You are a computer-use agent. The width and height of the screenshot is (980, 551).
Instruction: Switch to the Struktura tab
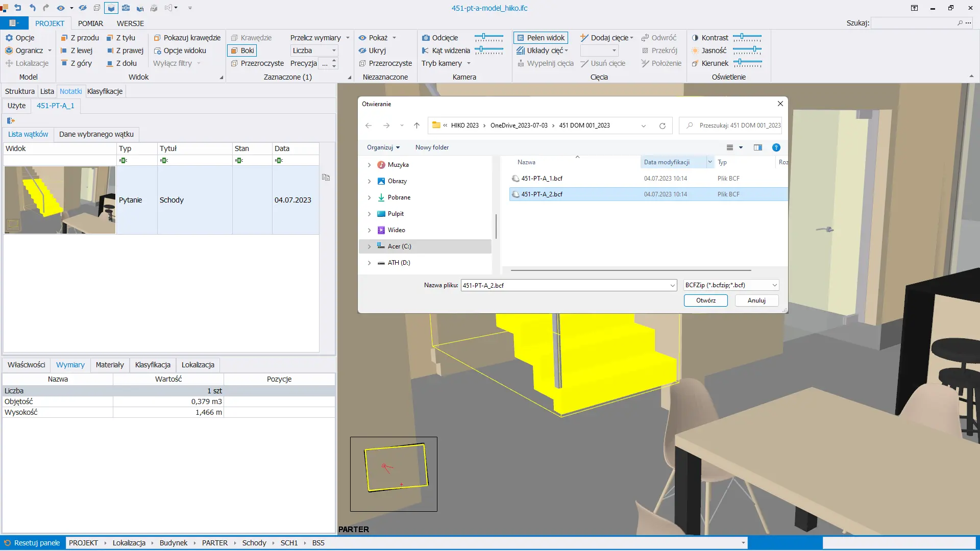(20, 91)
